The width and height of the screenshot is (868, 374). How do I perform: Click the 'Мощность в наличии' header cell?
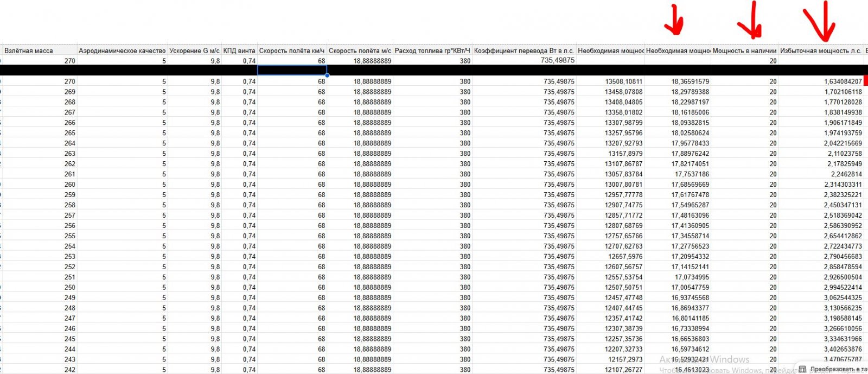744,50
